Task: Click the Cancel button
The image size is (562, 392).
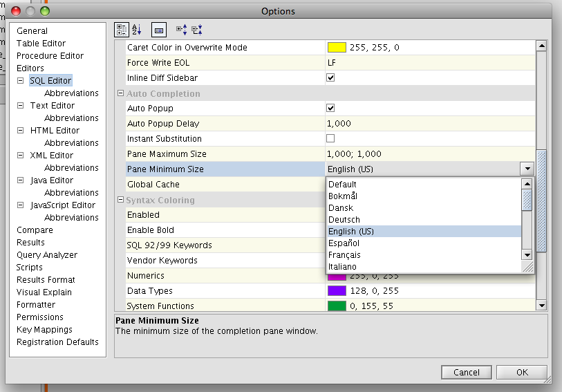Action: [467, 372]
